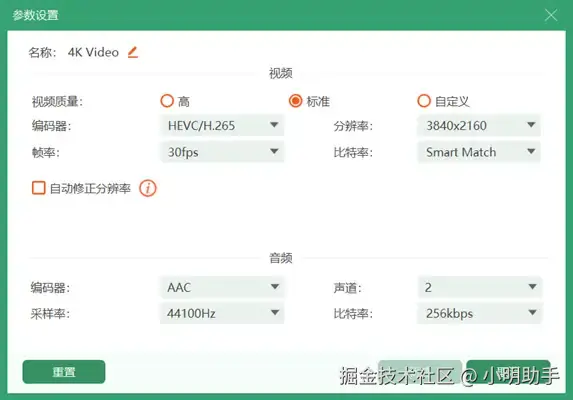Viewport: 573px width, 400px height.
Task: Close the 参数设置 dialog with the X
Action: pyautogui.click(x=551, y=15)
